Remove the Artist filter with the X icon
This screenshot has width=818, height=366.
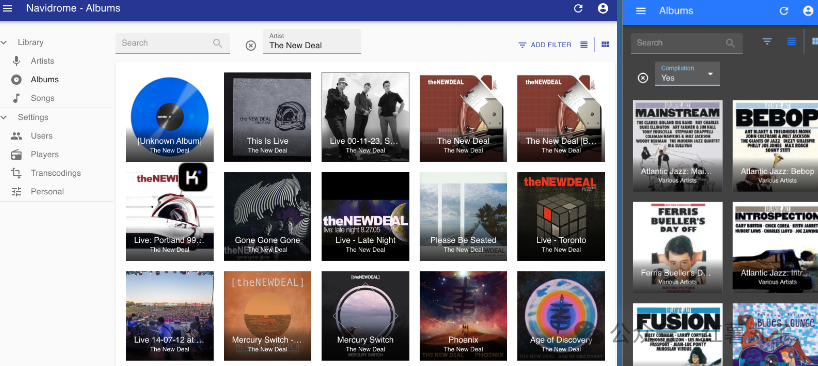[x=251, y=46]
